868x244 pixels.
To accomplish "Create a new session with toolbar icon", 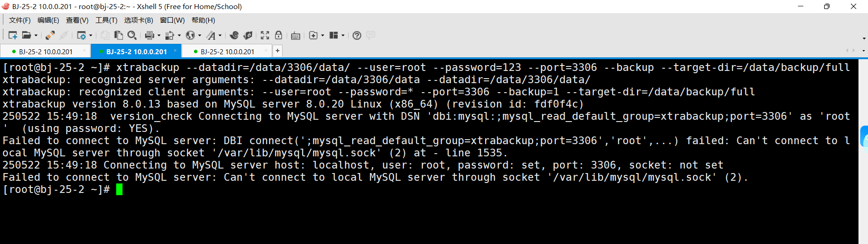I will pyautogui.click(x=12, y=35).
